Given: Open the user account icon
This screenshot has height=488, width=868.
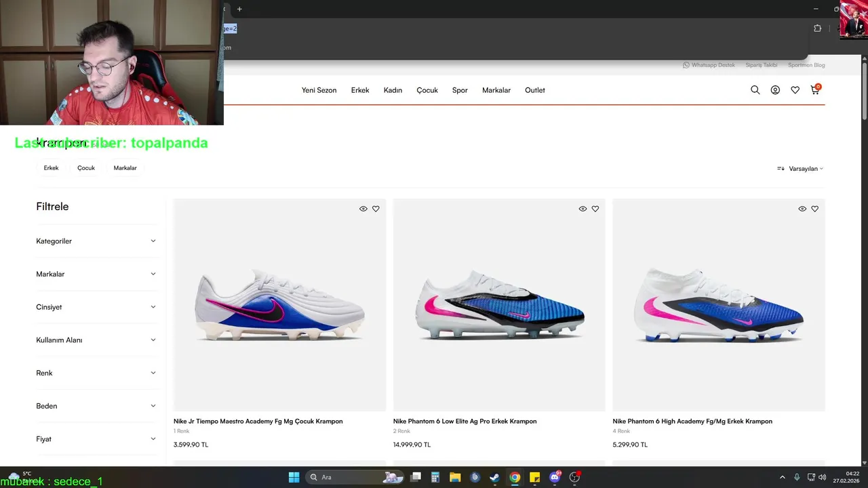Looking at the screenshot, I should (x=775, y=90).
